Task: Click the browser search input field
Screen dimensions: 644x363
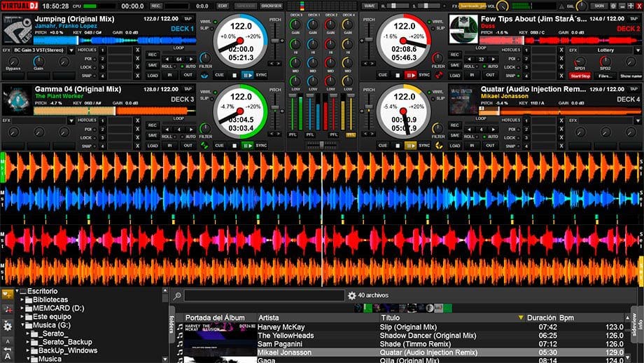Action: [x=264, y=296]
